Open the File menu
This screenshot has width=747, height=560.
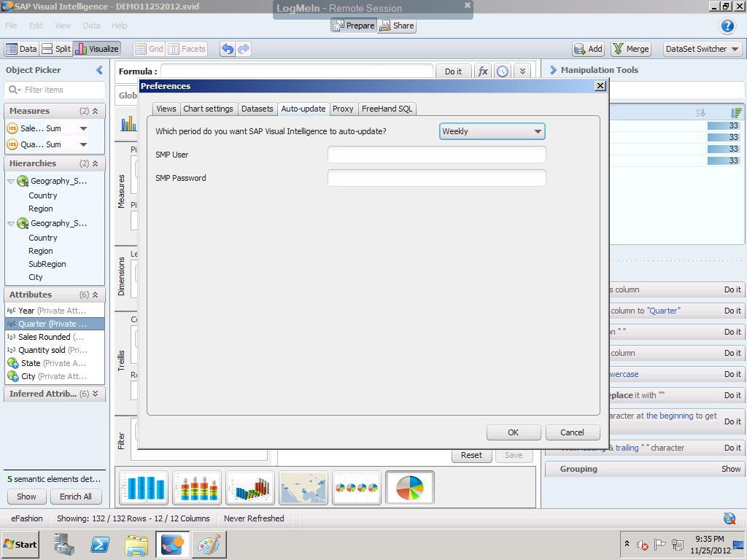[x=11, y=26]
